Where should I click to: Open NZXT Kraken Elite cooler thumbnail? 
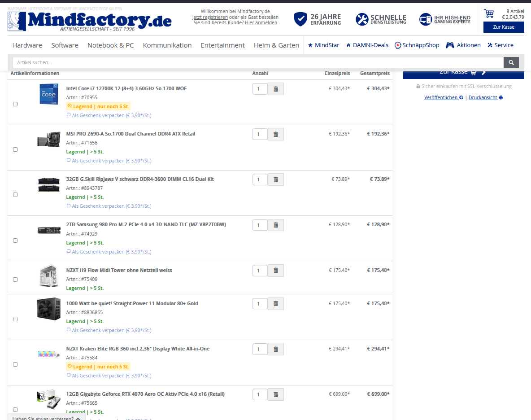[49, 354]
